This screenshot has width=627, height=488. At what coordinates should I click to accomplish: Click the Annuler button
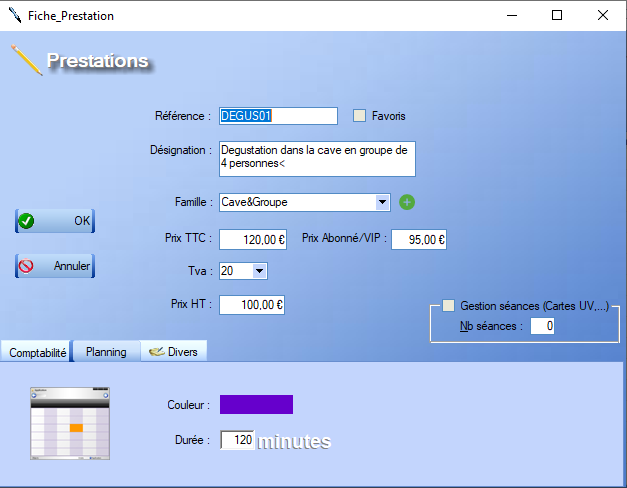[x=55, y=266]
